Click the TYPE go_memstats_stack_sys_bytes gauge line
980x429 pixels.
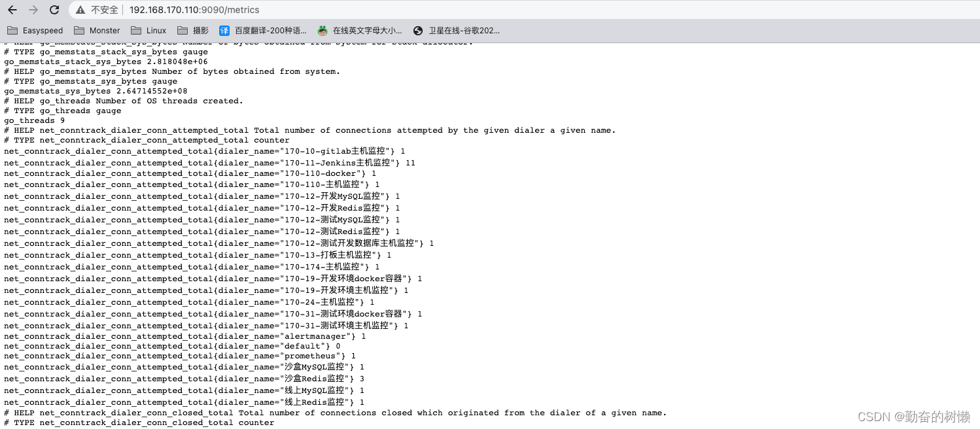[106, 52]
